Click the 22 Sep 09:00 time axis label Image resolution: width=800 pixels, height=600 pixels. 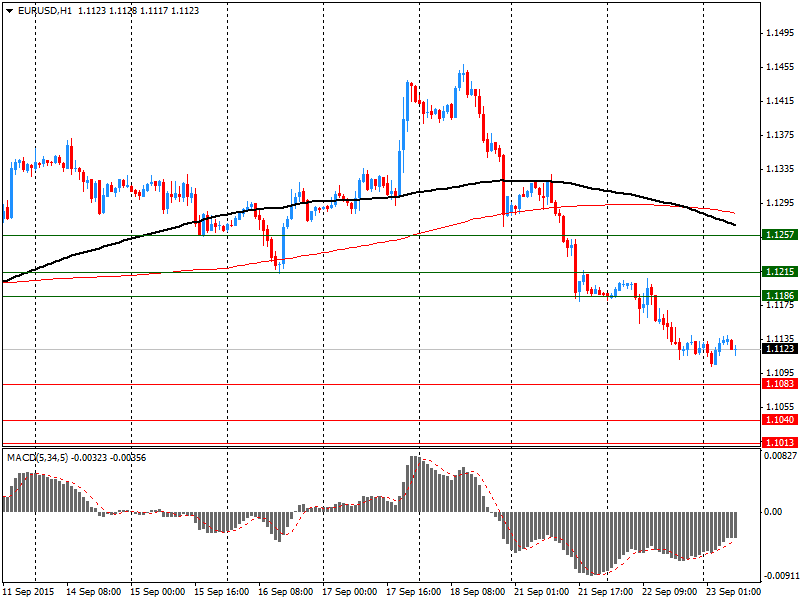pyautogui.click(x=669, y=592)
